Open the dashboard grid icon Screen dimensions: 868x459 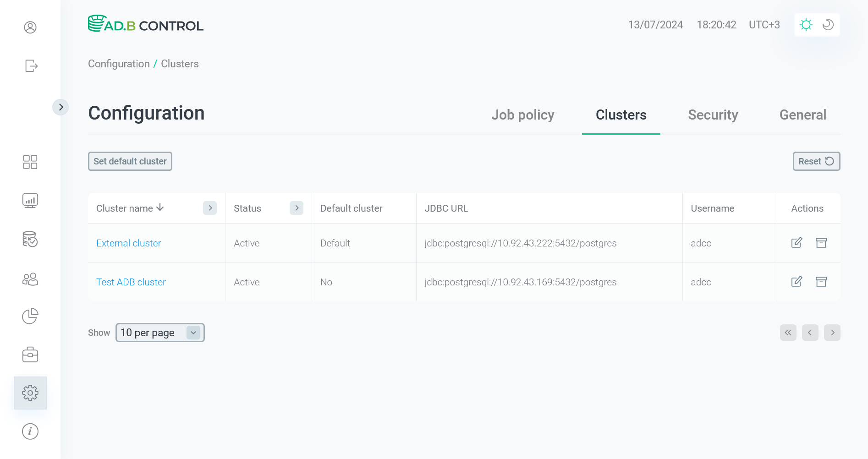[30, 162]
